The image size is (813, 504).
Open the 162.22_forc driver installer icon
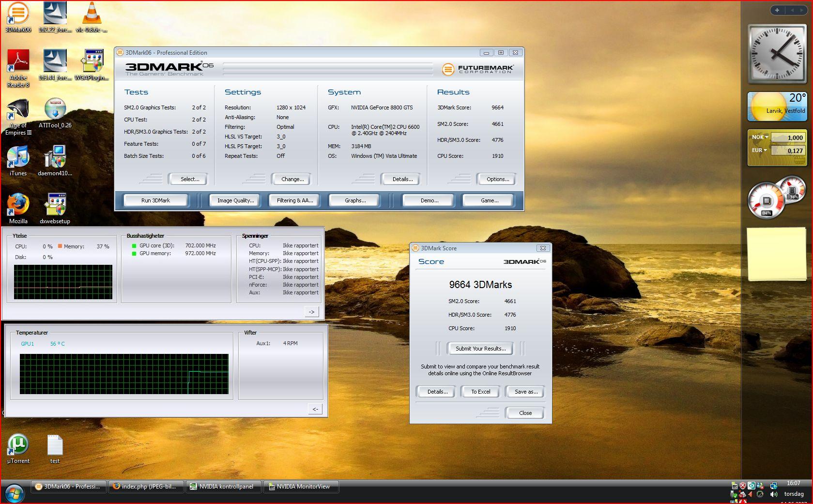click(x=55, y=17)
